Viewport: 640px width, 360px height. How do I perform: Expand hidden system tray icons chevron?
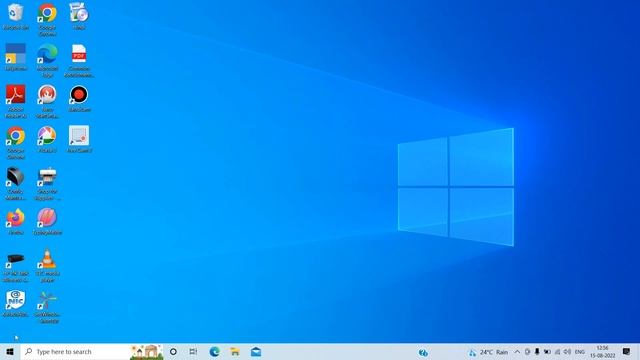(x=517, y=351)
